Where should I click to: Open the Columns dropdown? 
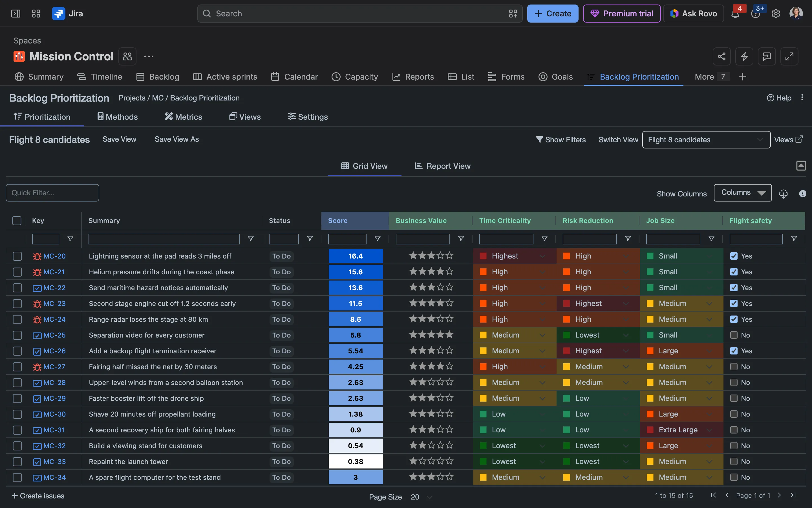(x=743, y=192)
